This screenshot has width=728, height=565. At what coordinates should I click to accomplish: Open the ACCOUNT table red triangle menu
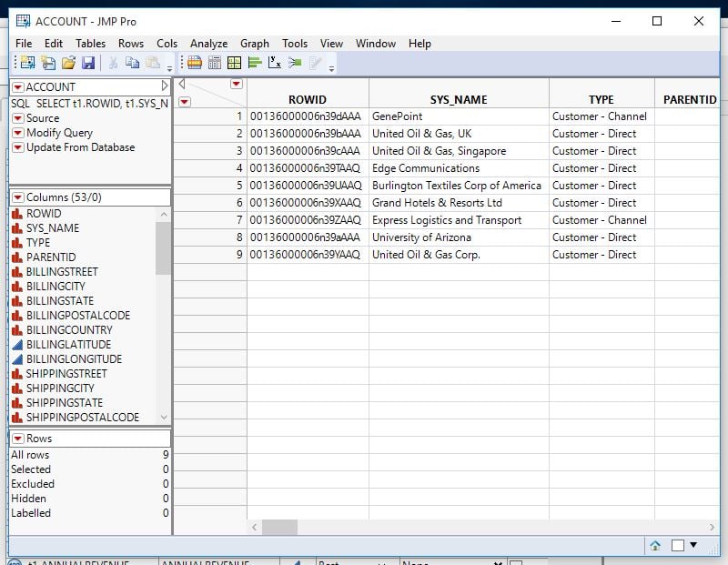[x=18, y=87]
